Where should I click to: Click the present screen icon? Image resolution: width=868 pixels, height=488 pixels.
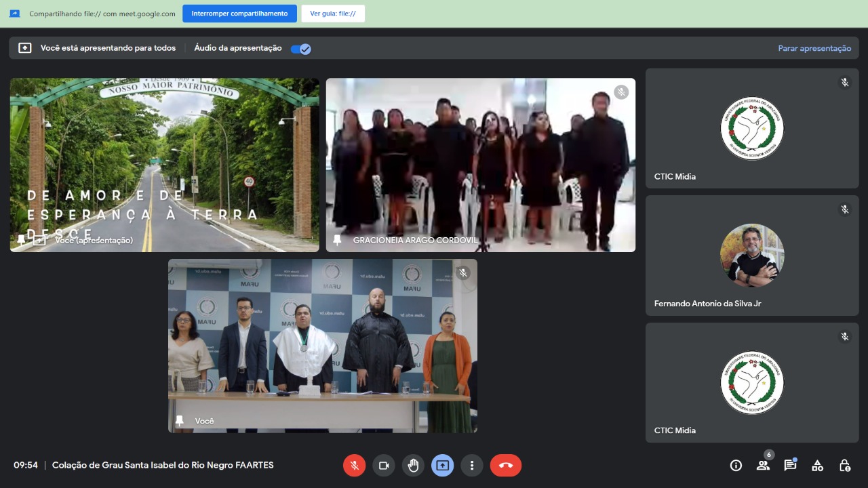click(x=442, y=466)
